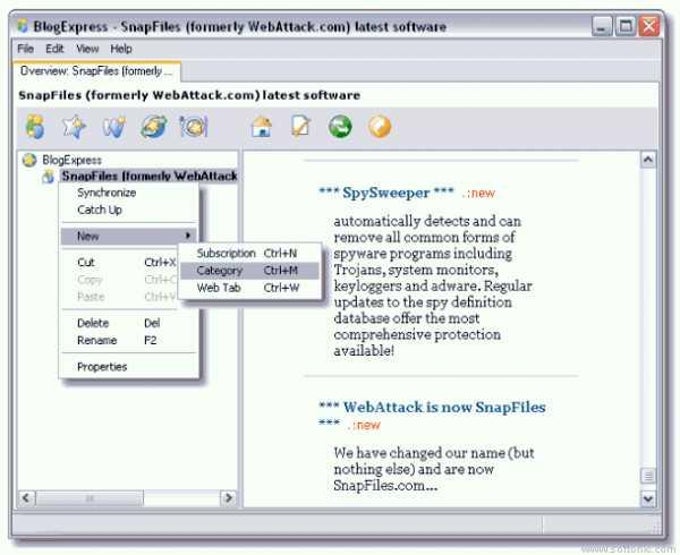Maximize the BlogExpress window
The height and width of the screenshot is (555, 680).
click(625, 26)
